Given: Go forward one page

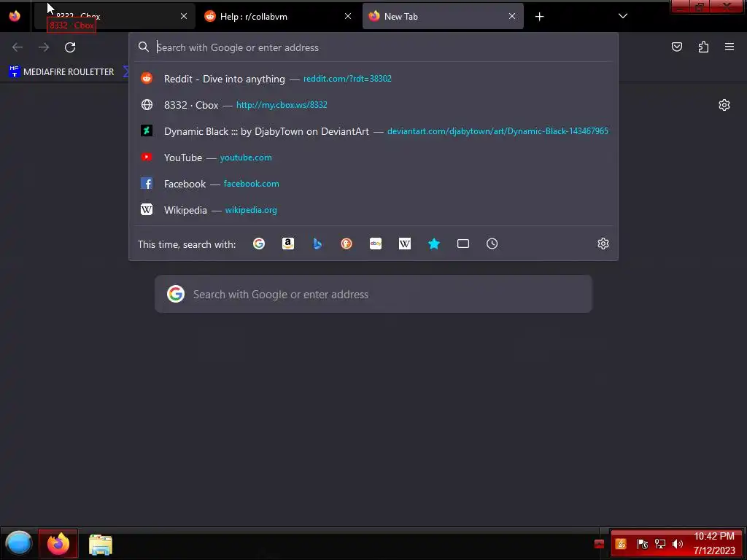Looking at the screenshot, I should pyautogui.click(x=44, y=47).
